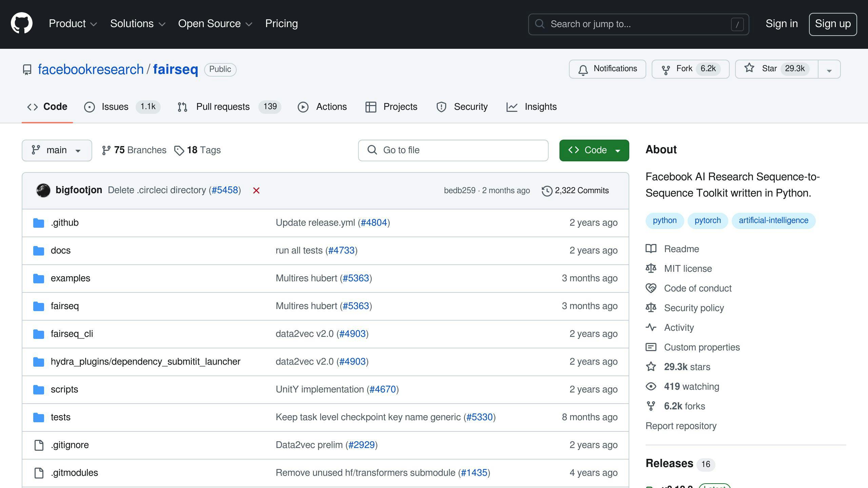
Task: Switch to the Projects tab
Action: tap(391, 107)
